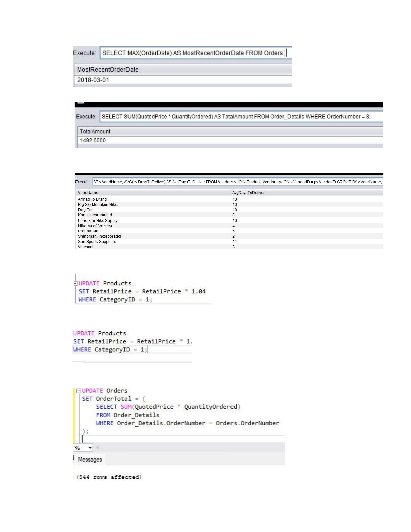
Task: Select the Dog Ear vendor row
Action: pos(230,210)
